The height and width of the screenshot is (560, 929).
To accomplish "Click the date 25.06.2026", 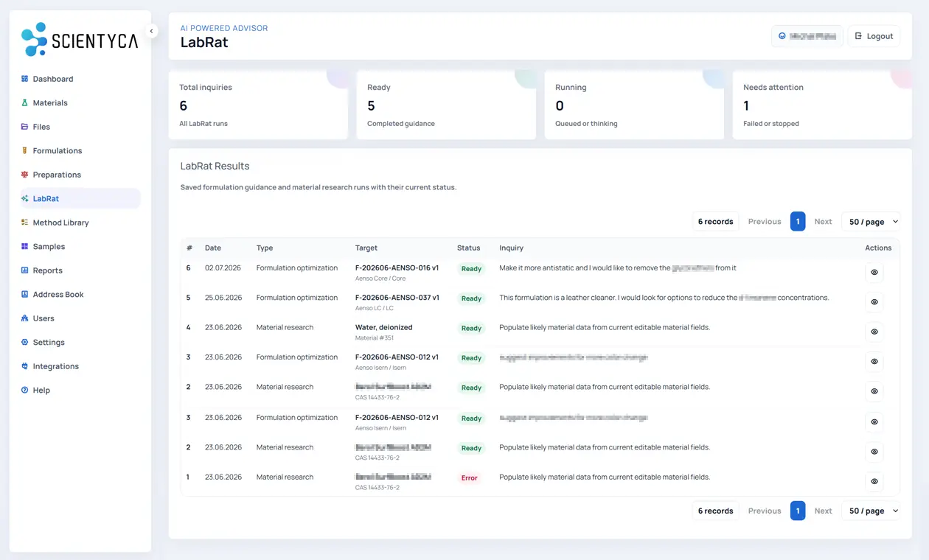I will [223, 298].
